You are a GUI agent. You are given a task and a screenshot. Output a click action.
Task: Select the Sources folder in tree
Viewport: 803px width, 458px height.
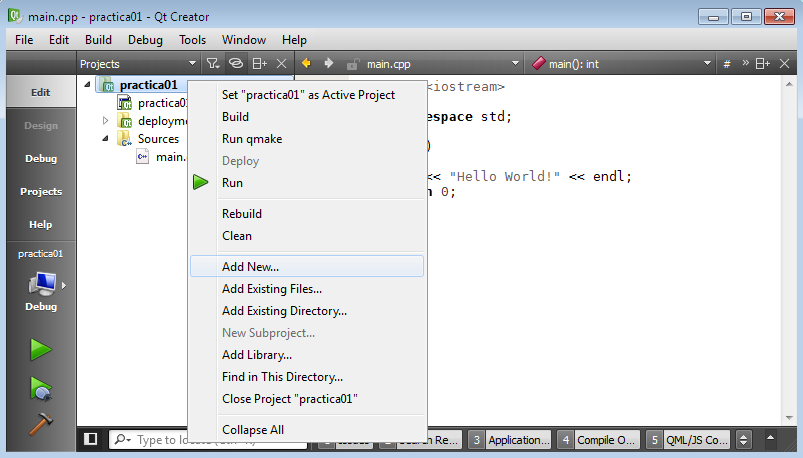(158, 139)
